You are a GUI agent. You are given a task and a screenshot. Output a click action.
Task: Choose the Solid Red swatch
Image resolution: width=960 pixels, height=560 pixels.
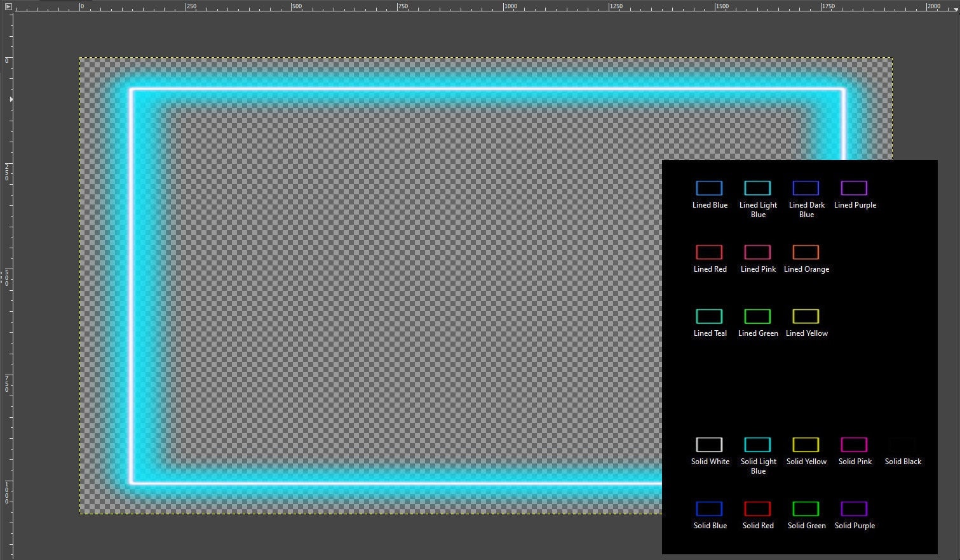[758, 509]
